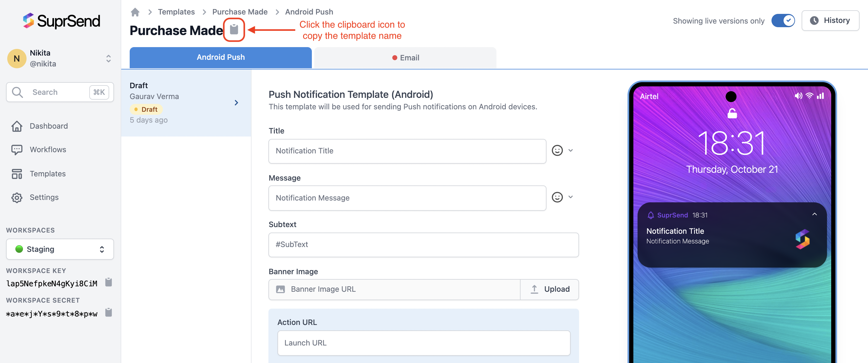
Task: Open the History panel
Action: click(830, 21)
